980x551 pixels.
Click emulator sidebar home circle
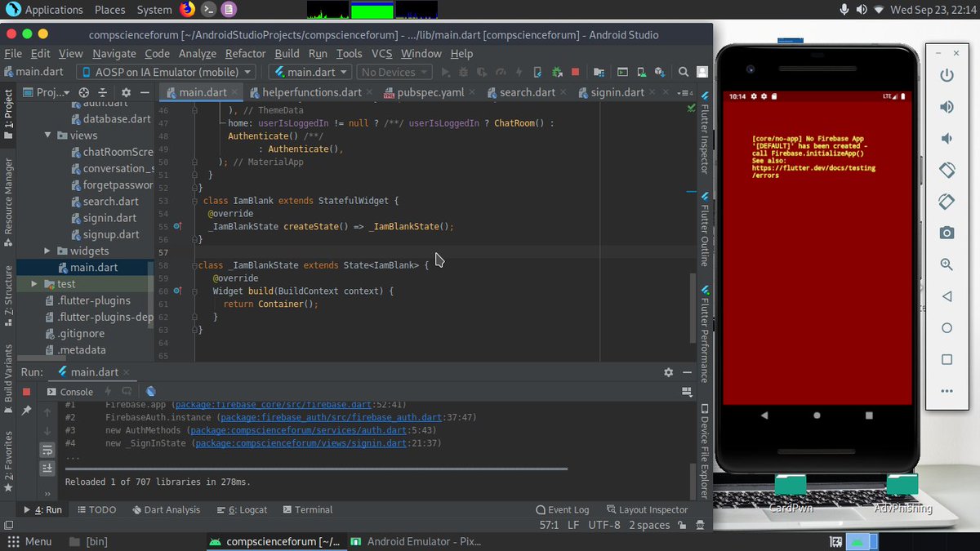pyautogui.click(x=947, y=328)
